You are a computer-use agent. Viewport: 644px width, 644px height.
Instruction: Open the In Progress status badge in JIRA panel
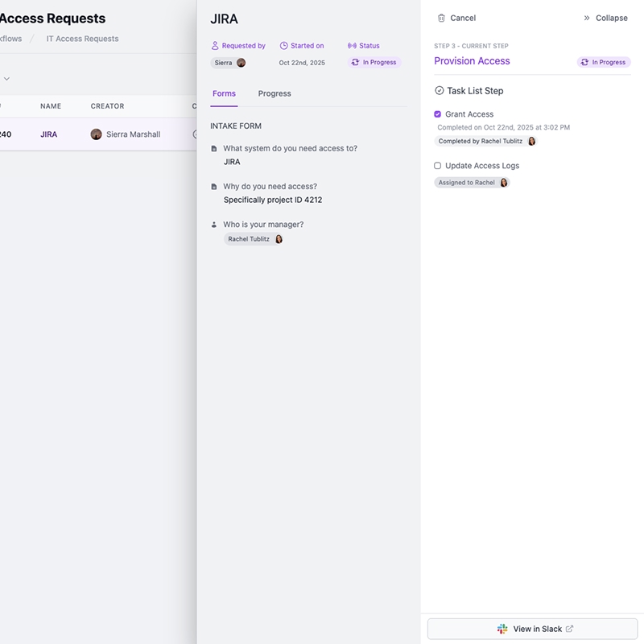(374, 62)
